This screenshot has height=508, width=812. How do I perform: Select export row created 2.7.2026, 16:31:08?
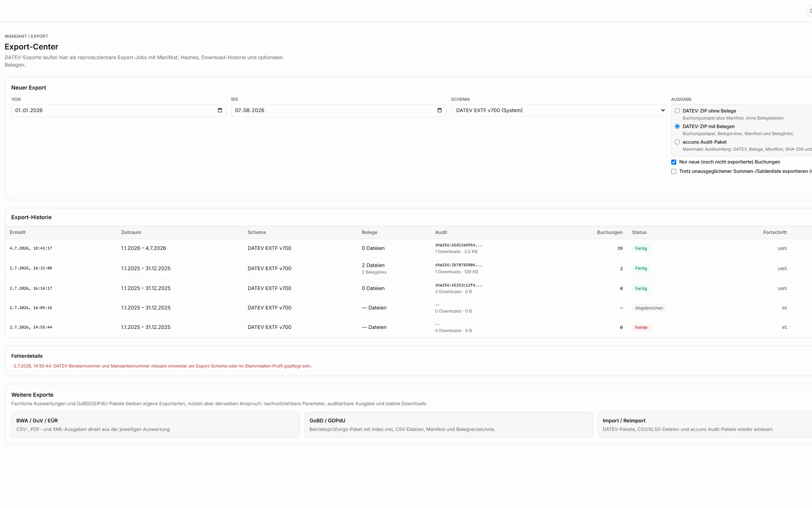tap(408, 269)
